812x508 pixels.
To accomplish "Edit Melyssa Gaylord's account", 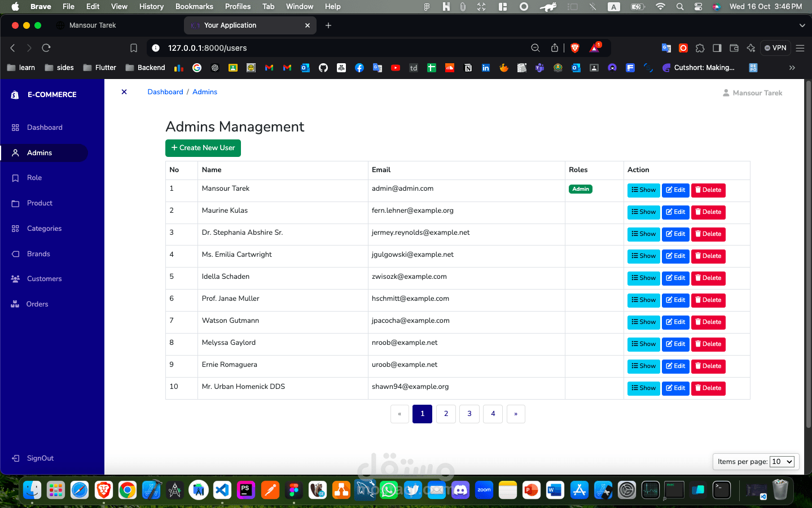I will coord(675,344).
